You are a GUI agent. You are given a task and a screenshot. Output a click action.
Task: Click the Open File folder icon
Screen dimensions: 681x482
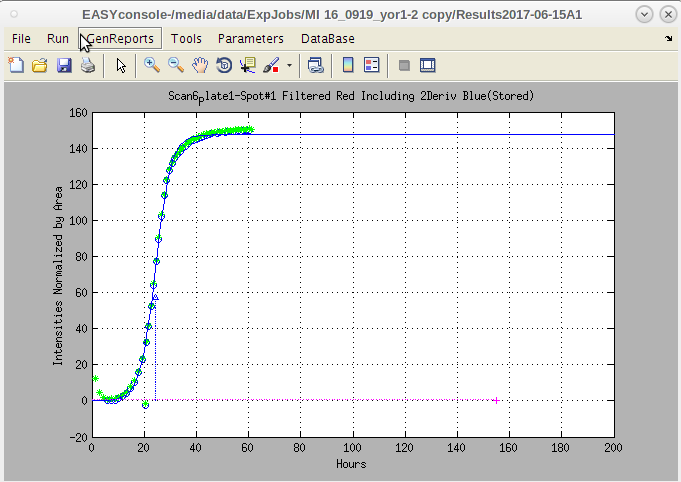(x=40, y=65)
